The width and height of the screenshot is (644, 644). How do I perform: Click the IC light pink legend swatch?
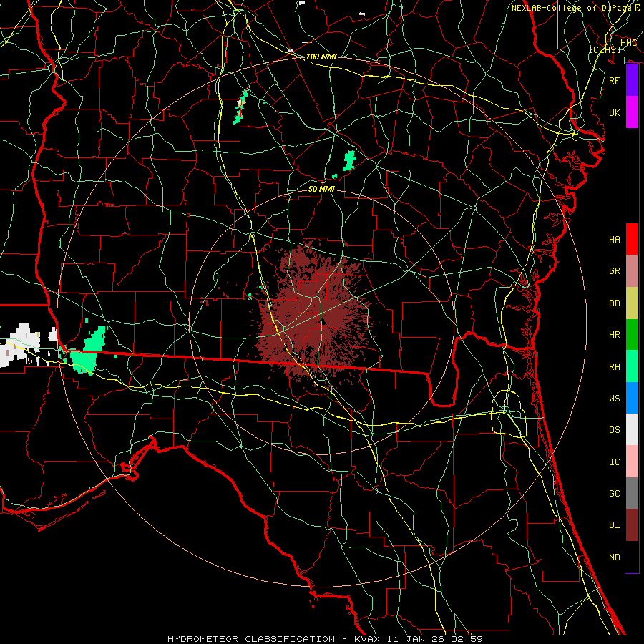point(632,462)
